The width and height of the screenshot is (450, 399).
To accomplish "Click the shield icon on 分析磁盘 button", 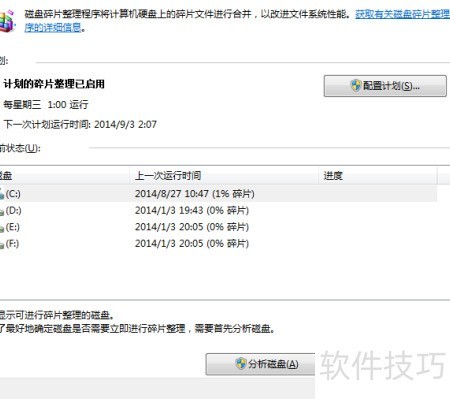I will pyautogui.click(x=241, y=364).
